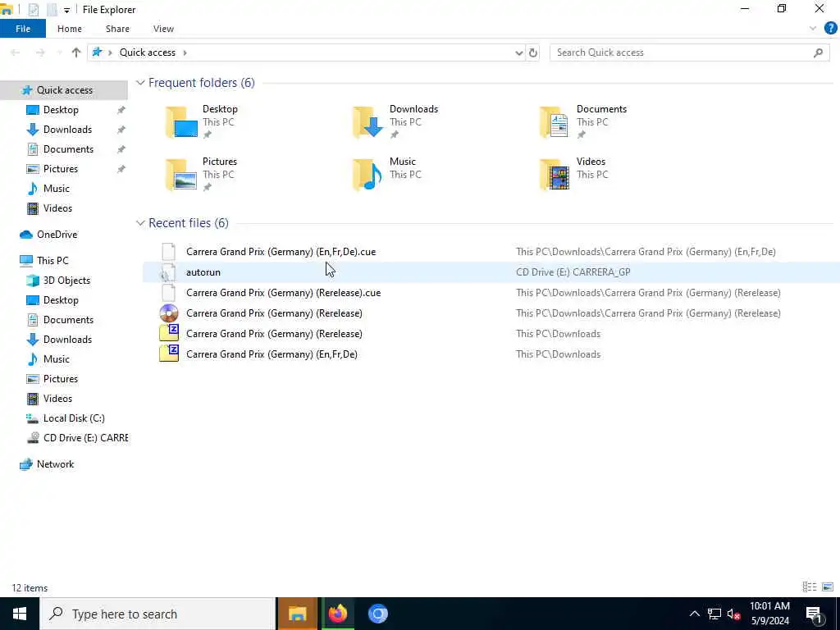840x630 pixels.
Task: Select Quick access in navigation pane
Action: point(64,90)
